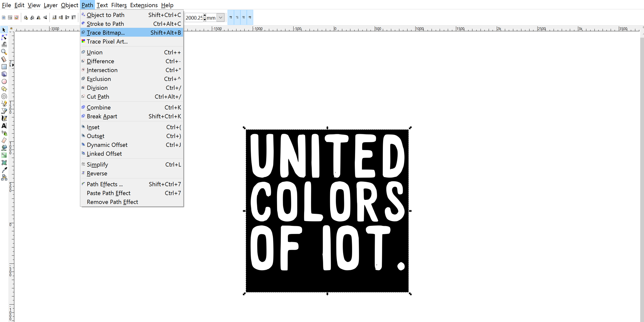The image size is (644, 322).
Task: Toggle move gradients with objects button
Action: pos(244,17)
